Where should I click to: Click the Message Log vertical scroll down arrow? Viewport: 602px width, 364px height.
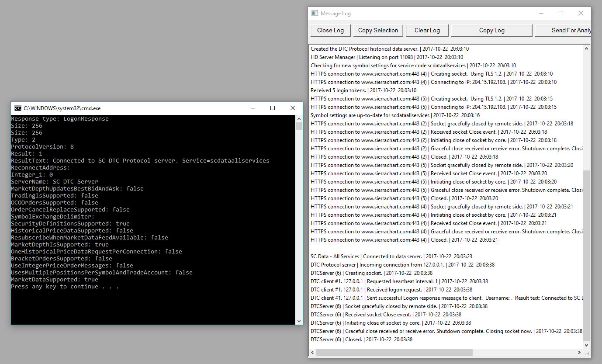(587, 344)
